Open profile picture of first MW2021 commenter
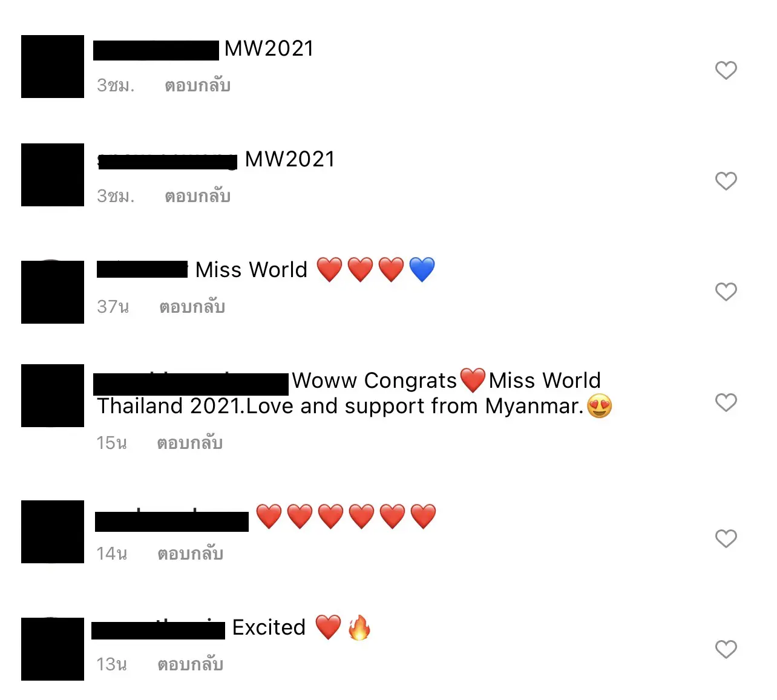The height and width of the screenshot is (700, 777). click(53, 67)
